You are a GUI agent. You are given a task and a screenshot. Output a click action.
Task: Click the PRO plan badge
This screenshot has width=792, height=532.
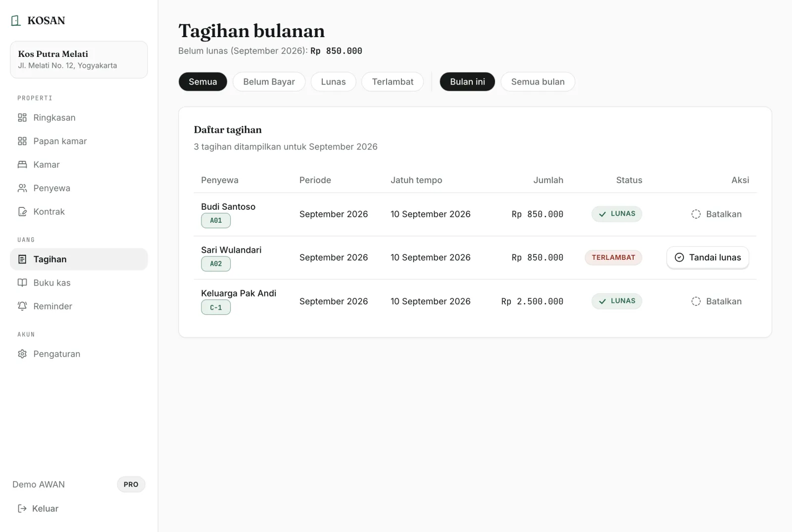(131, 484)
